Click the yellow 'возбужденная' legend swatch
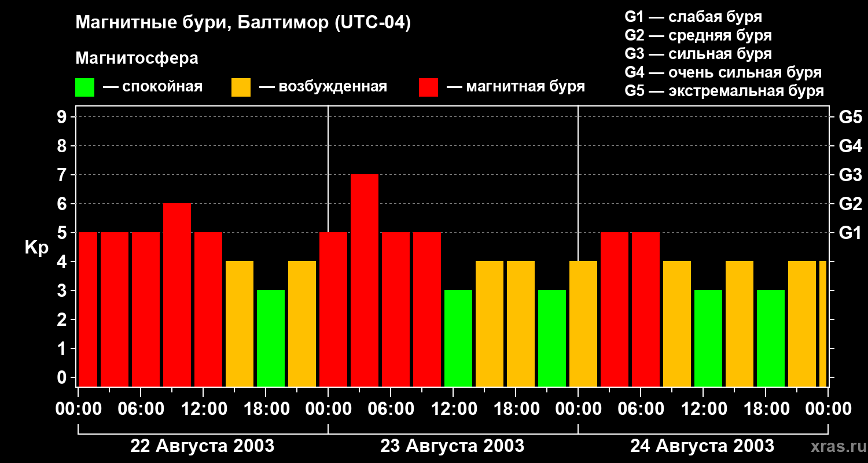 pos(241,87)
